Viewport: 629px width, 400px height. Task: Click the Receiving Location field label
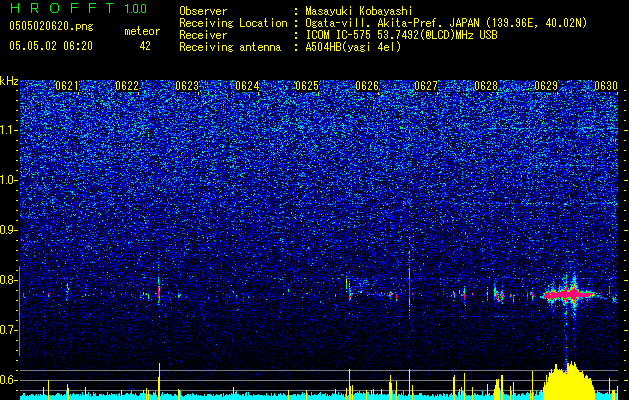pyautogui.click(x=233, y=23)
